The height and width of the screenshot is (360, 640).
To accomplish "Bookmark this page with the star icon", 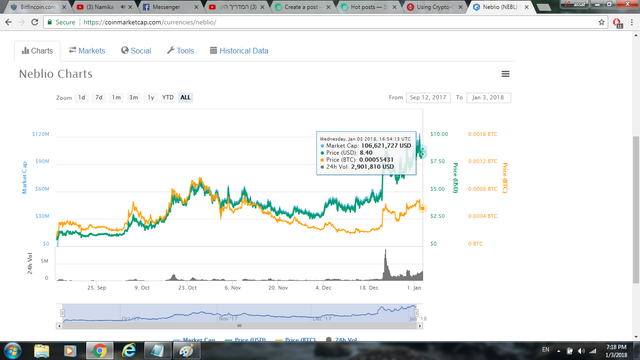I will pyautogui.click(x=601, y=22).
